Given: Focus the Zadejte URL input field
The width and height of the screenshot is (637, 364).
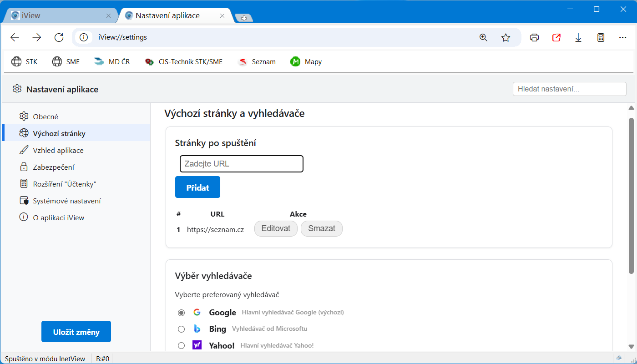Looking at the screenshot, I should (x=242, y=164).
